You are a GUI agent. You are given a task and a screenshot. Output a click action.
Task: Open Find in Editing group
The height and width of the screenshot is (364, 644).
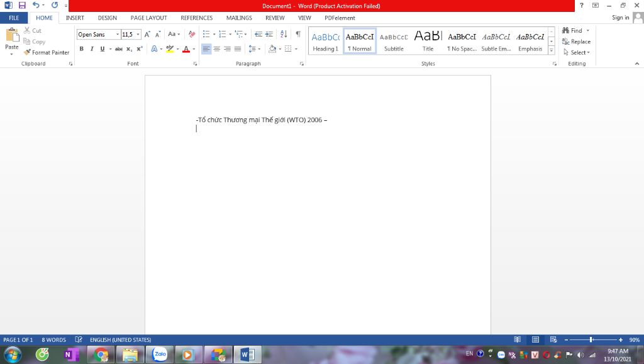click(x=572, y=30)
